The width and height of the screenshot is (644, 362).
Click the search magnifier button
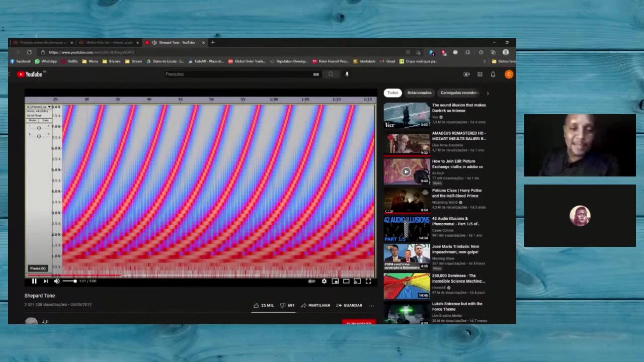point(331,74)
